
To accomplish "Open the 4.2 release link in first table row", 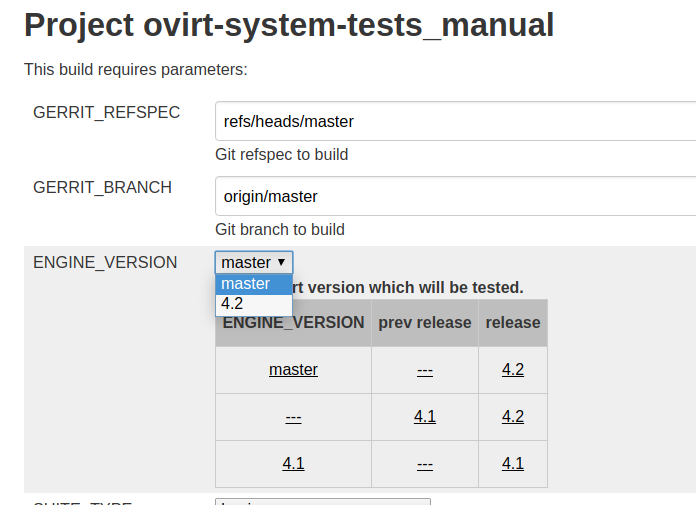I will (513, 369).
